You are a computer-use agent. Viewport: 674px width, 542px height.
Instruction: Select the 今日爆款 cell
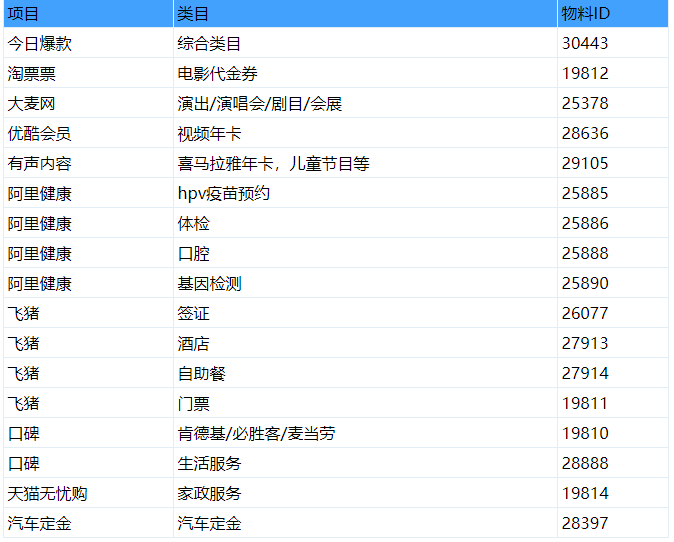coord(88,43)
